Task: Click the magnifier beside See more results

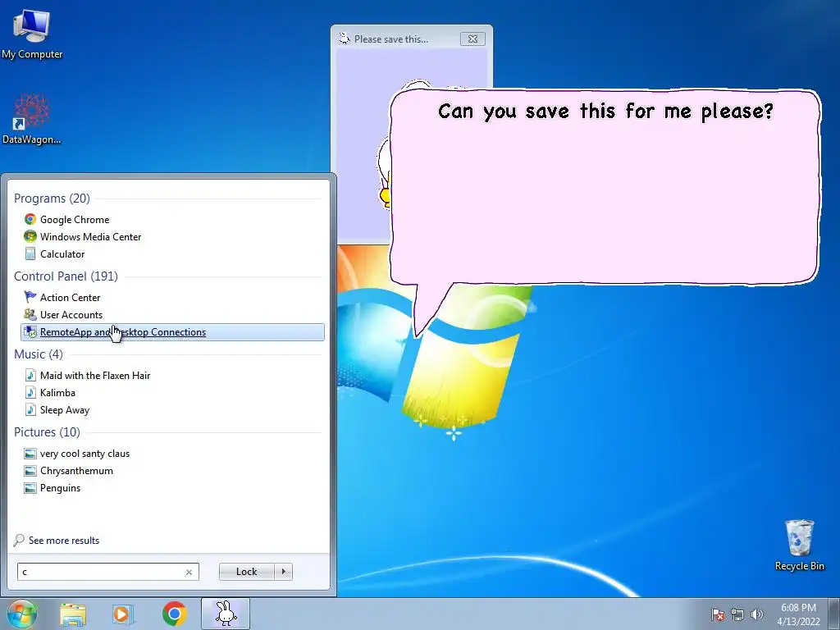Action: (19, 540)
